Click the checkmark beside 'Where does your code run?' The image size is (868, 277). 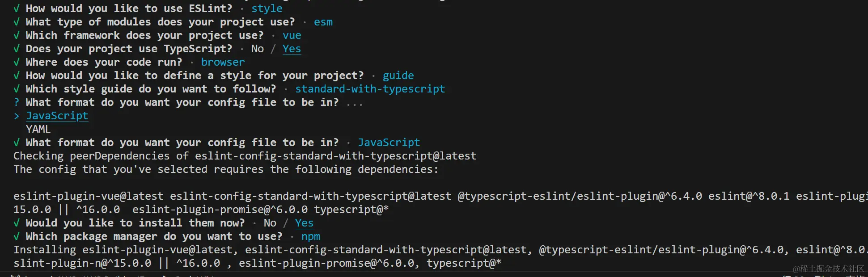point(17,62)
